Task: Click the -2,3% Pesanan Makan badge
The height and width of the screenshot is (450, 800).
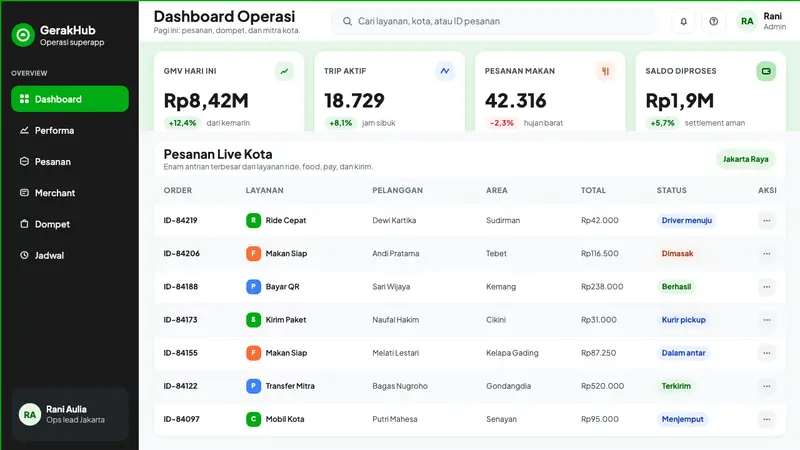Action: click(x=502, y=123)
